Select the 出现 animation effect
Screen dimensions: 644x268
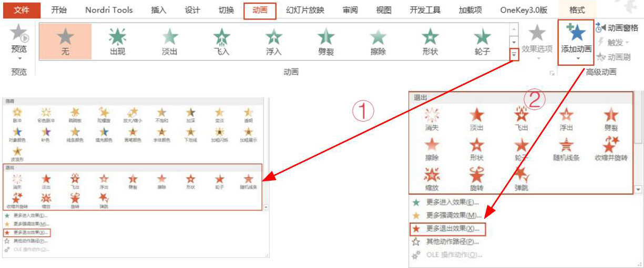tap(117, 42)
